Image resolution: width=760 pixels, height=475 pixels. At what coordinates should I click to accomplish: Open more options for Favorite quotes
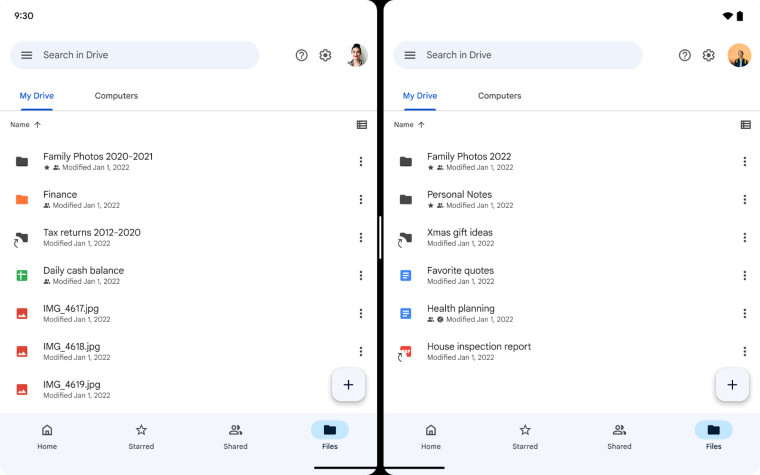[x=744, y=275]
